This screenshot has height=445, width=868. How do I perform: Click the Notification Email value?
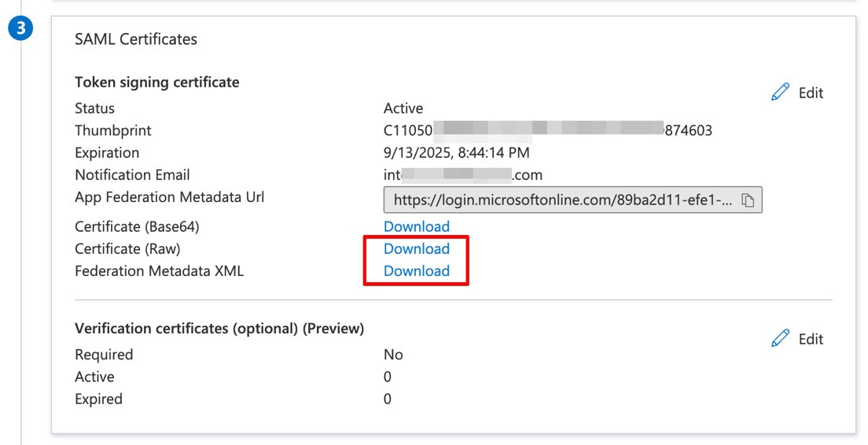point(463,175)
